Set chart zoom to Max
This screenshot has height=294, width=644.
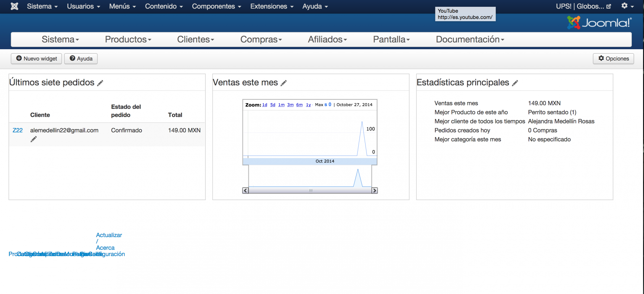(319, 105)
